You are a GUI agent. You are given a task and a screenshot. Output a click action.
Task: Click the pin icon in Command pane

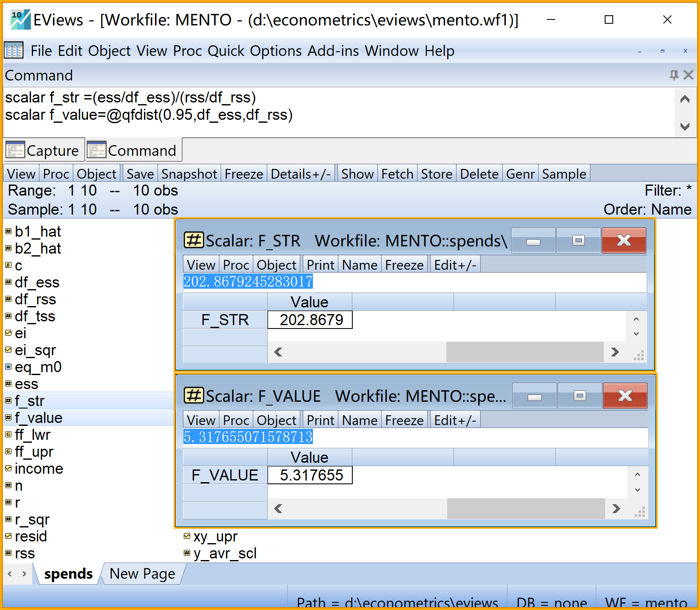coord(673,75)
